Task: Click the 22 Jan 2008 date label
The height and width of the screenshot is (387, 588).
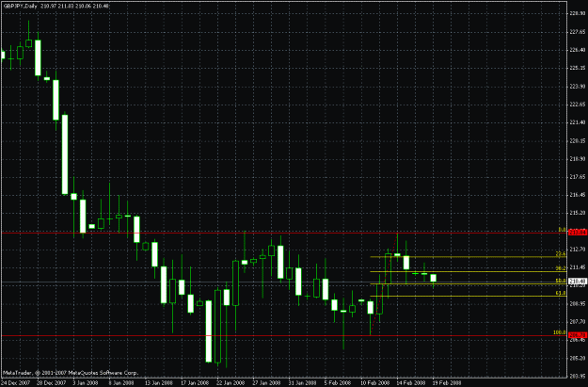Action: 230,383
